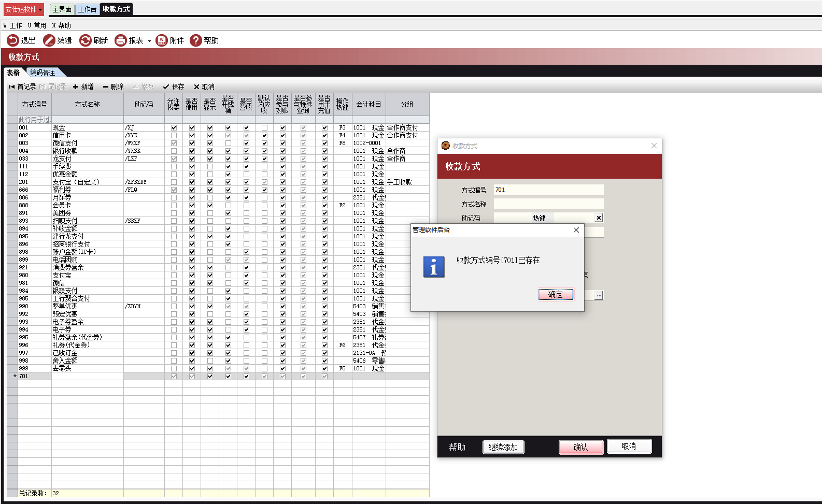This screenshot has height=504, width=822.
Task: Click the 收款方式 dialog title icon
Action: [x=446, y=146]
